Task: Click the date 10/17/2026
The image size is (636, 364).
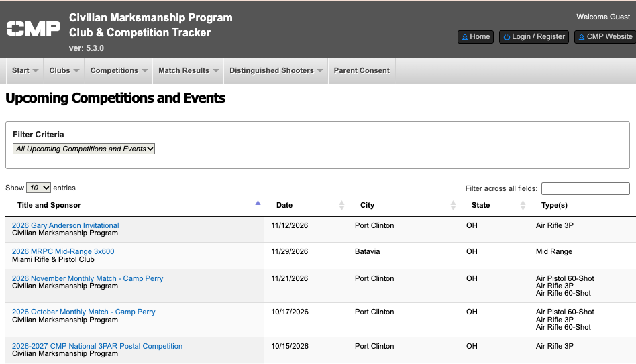Action: pyautogui.click(x=290, y=312)
